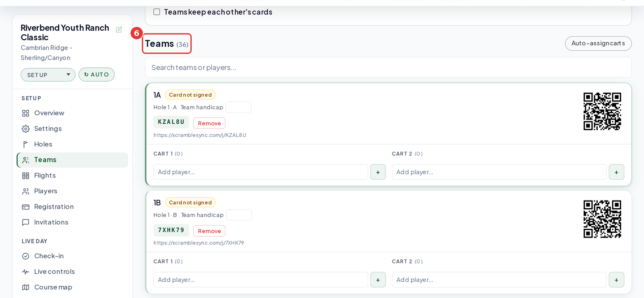Open link scramblesync.com/j/KZAL8U
644x298 pixels.
(200, 135)
